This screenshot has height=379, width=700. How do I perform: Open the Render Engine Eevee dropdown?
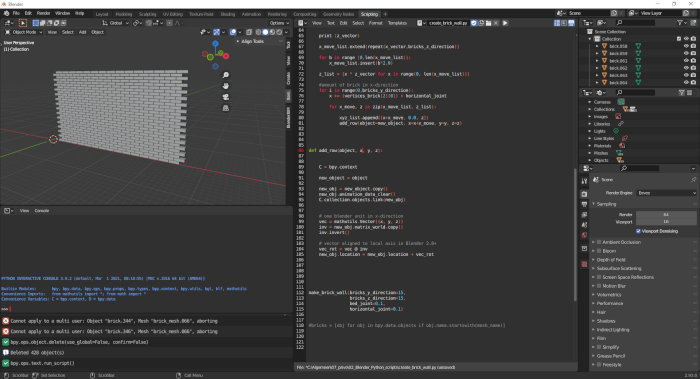tap(666, 193)
